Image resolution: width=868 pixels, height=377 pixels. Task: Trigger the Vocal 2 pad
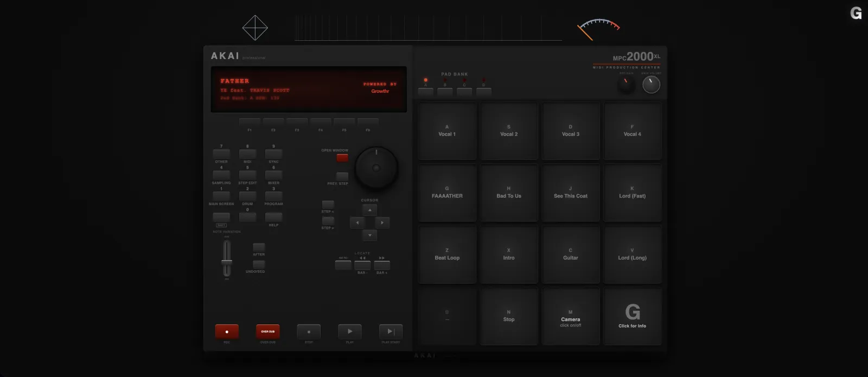(509, 131)
